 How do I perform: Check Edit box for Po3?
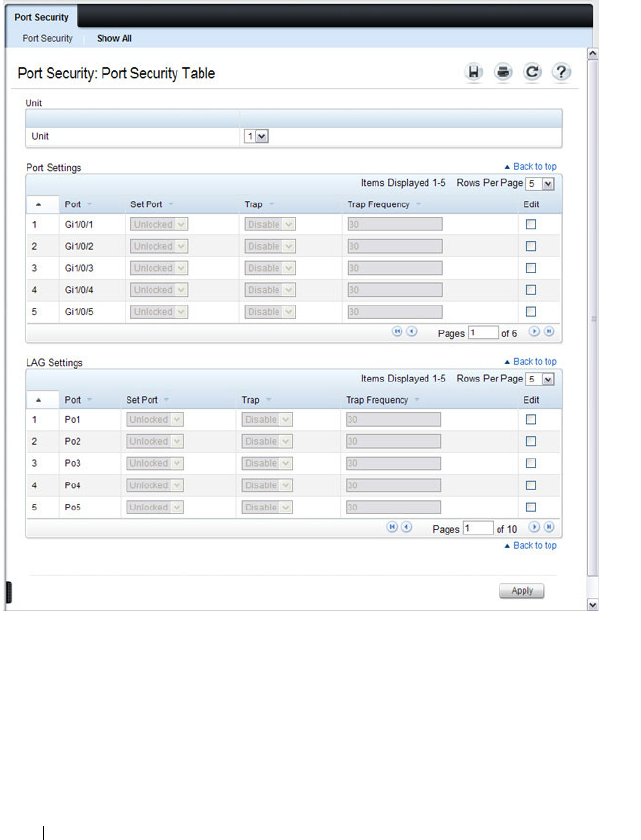tap(531, 463)
